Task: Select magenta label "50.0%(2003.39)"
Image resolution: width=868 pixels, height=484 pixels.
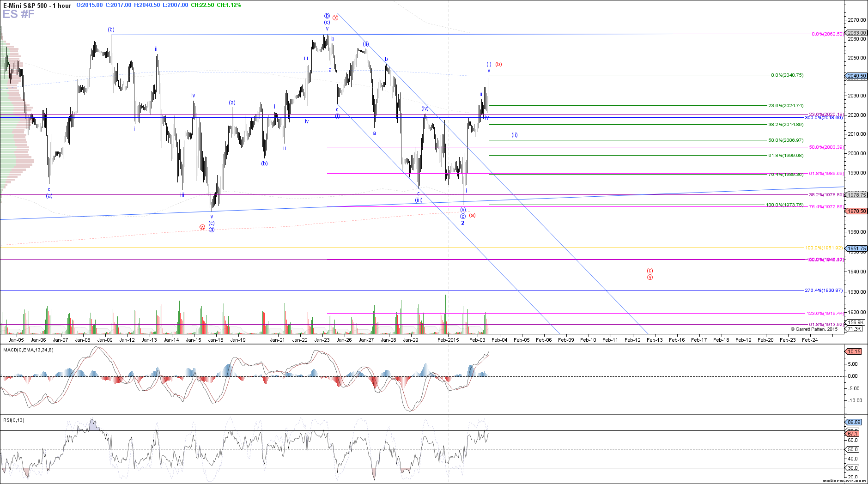Action: (826, 147)
